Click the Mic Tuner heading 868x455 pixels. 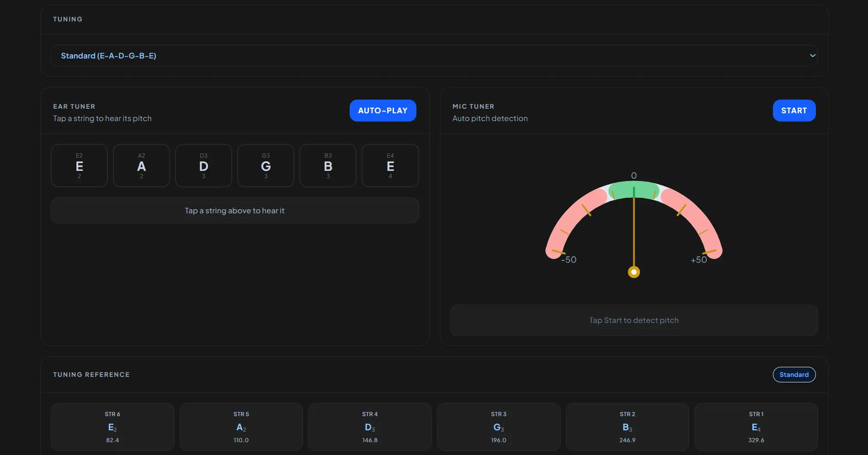tap(473, 106)
